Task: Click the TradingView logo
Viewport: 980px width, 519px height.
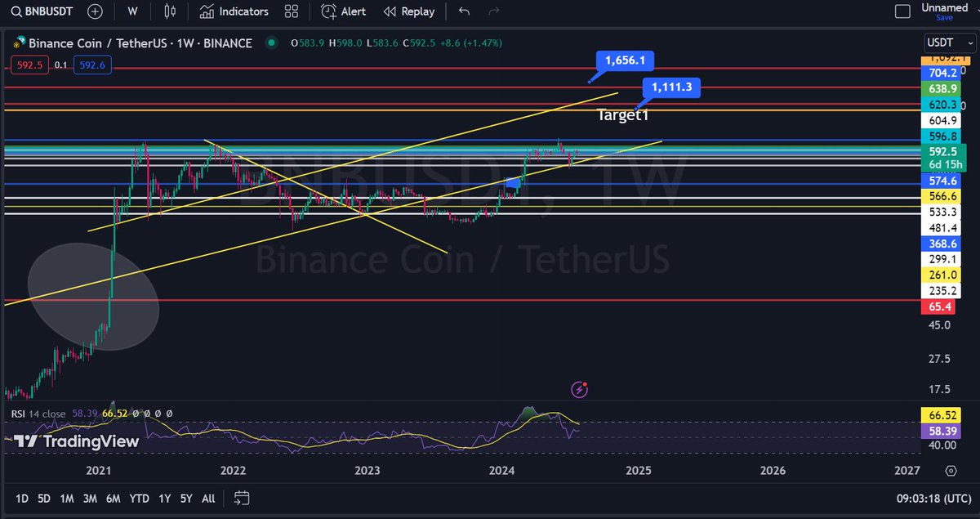Action: click(77, 441)
